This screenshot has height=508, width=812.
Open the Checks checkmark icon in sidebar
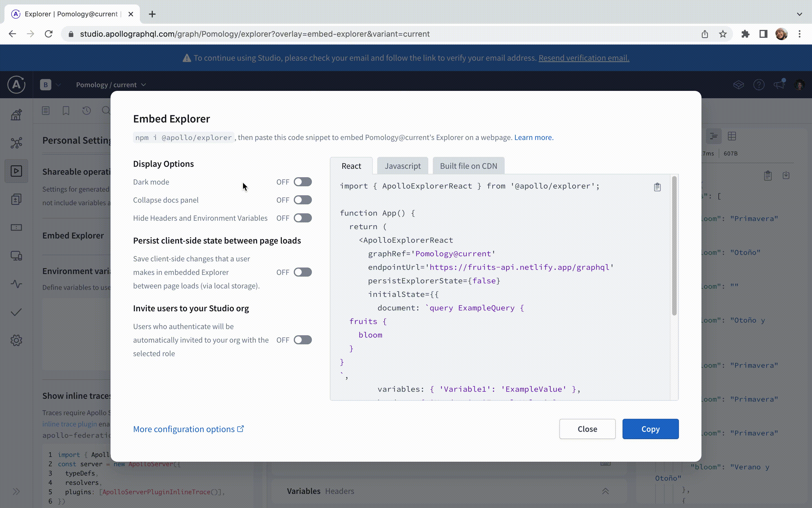pyautogui.click(x=16, y=312)
